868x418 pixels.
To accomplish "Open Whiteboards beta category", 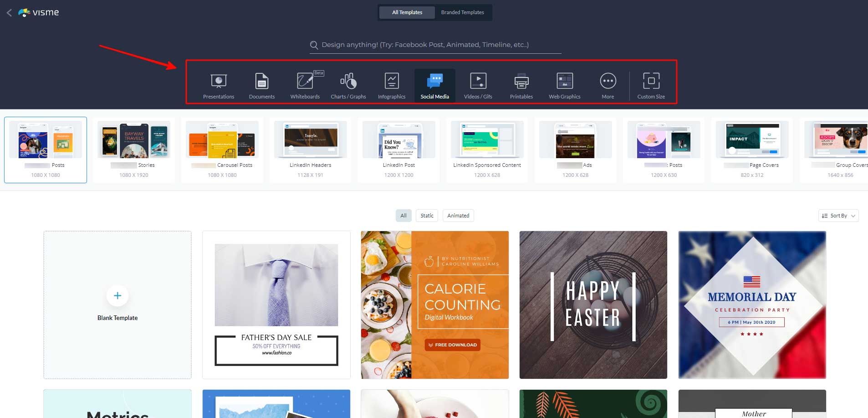I will pyautogui.click(x=305, y=85).
